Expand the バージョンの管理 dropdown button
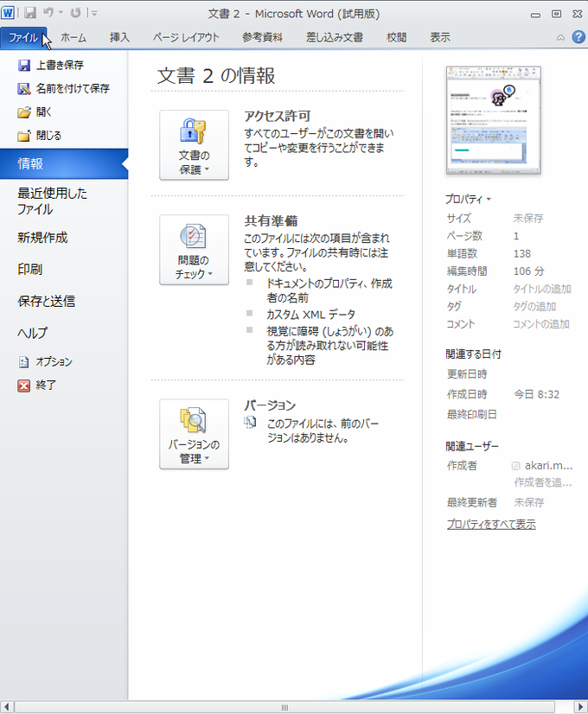Screen dimensions: 588x714 [x=194, y=435]
